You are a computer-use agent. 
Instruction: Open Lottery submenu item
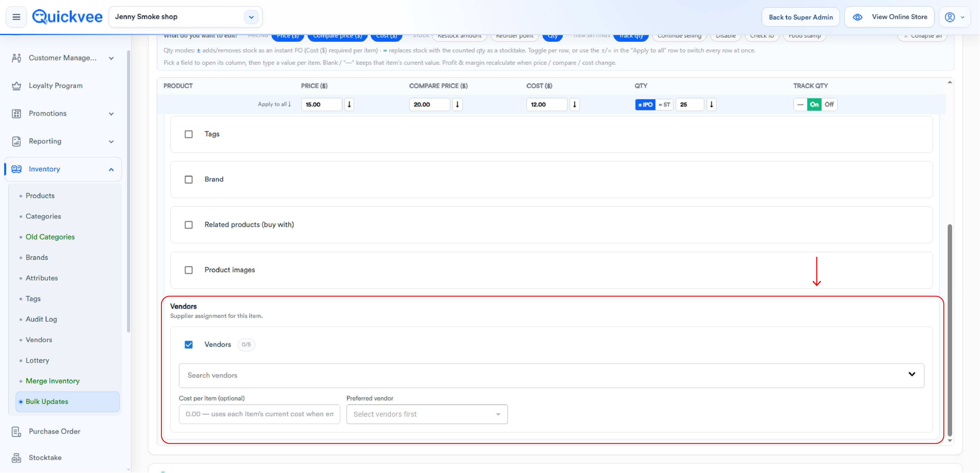[x=37, y=360]
